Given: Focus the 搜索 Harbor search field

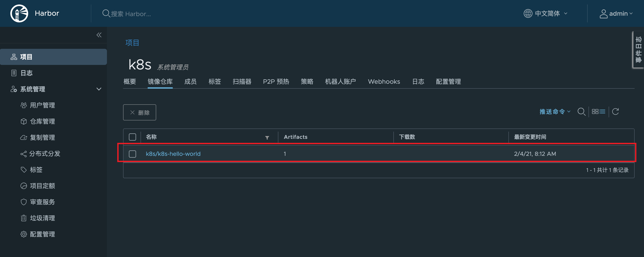Looking at the screenshot, I should pyautogui.click(x=131, y=14).
